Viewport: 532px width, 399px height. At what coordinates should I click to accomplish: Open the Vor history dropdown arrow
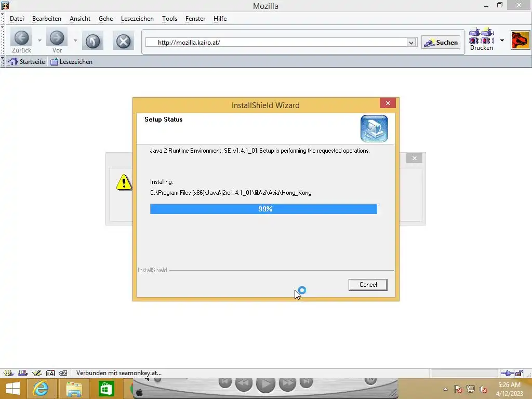pyautogui.click(x=75, y=41)
